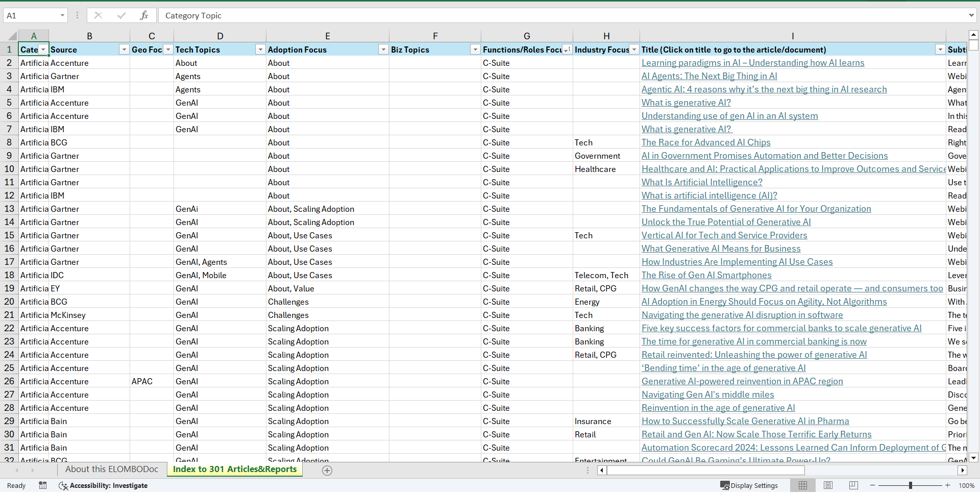This screenshot has height=493, width=980.
Task: Switch to About this ELOMBODoc sheet tab
Action: tap(112, 470)
